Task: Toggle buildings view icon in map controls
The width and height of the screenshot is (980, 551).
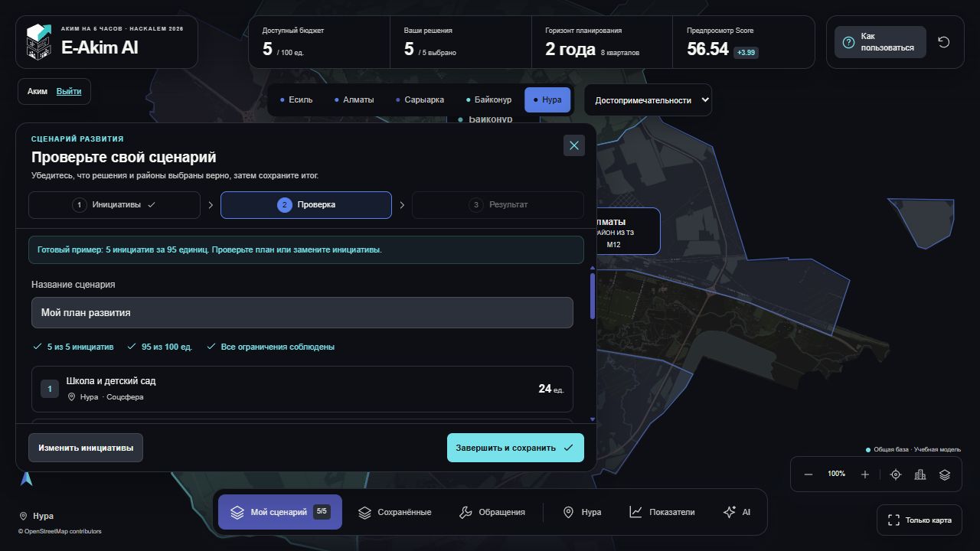Action: click(x=920, y=474)
